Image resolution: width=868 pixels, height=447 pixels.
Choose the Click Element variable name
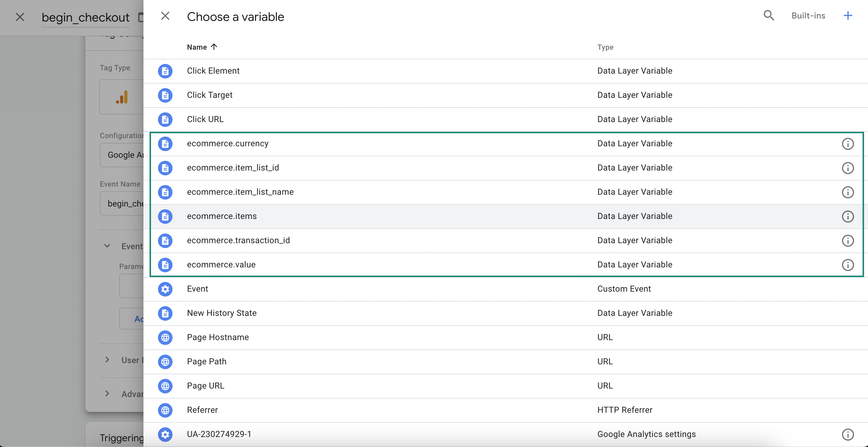(213, 71)
